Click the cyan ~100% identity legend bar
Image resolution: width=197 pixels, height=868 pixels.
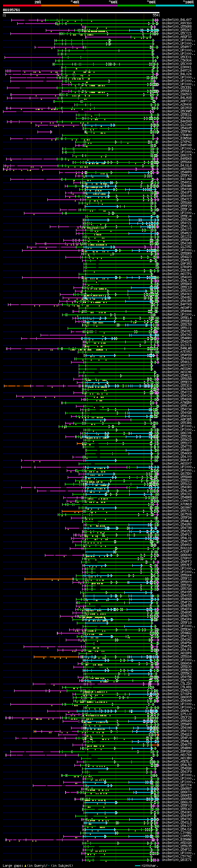pyautogui.click(x=175, y=6)
